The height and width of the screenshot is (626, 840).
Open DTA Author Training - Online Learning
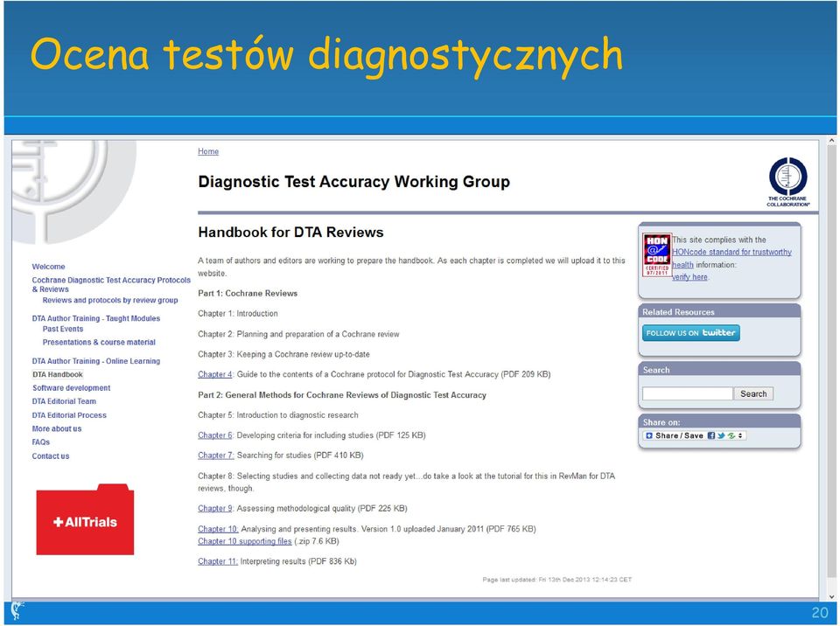click(x=96, y=361)
